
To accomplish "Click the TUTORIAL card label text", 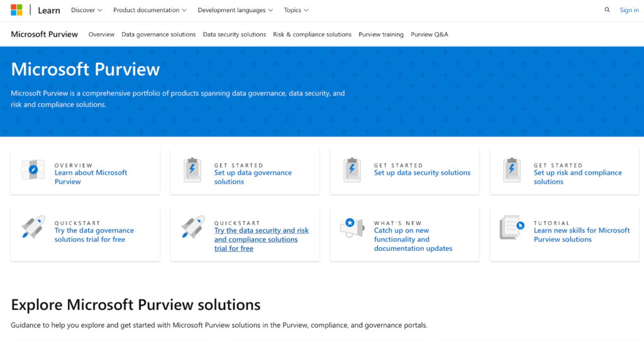I will coord(552,223).
